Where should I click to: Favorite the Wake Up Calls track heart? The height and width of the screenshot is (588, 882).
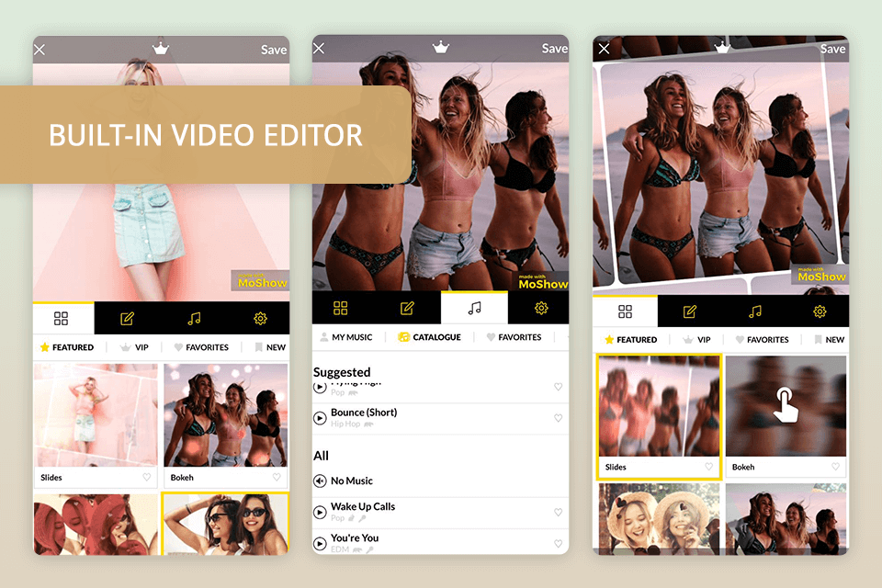(558, 512)
